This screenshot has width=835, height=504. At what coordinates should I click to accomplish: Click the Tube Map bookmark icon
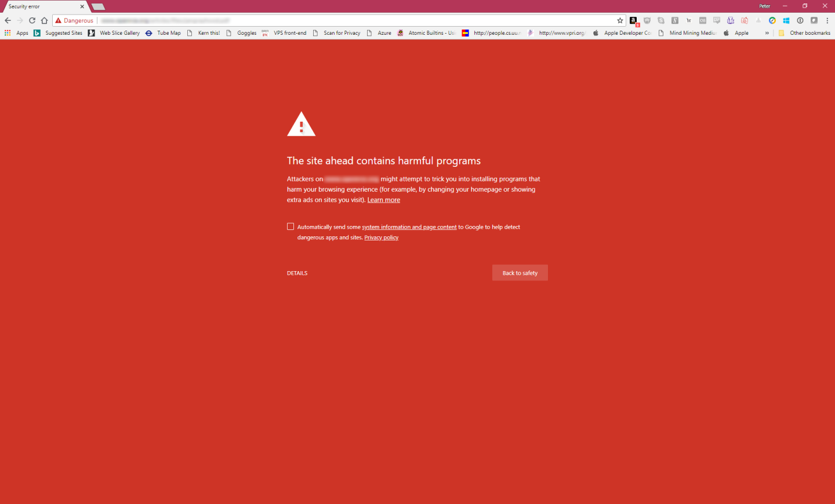(150, 33)
